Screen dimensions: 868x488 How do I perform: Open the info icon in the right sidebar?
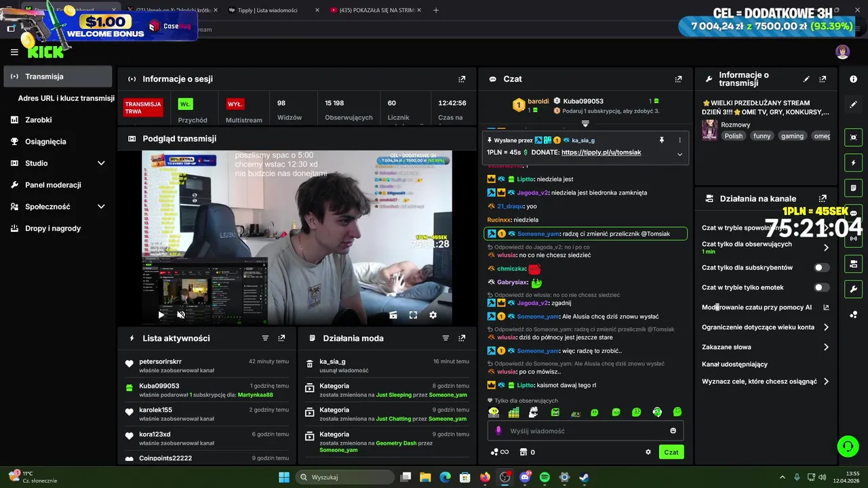pos(853,79)
